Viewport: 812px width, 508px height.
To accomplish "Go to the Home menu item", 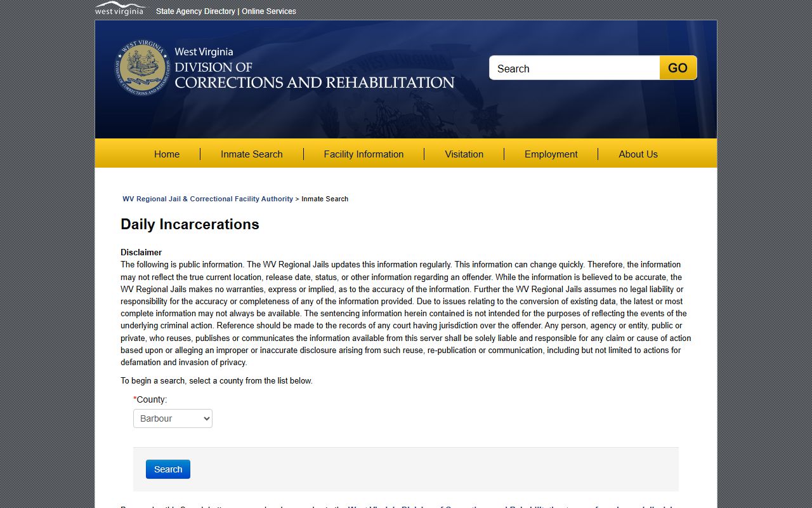I will [167, 154].
